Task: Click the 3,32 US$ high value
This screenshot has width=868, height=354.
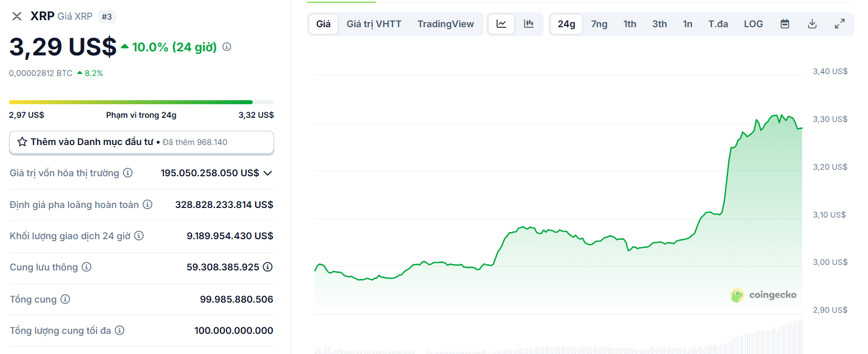Action: [256, 115]
